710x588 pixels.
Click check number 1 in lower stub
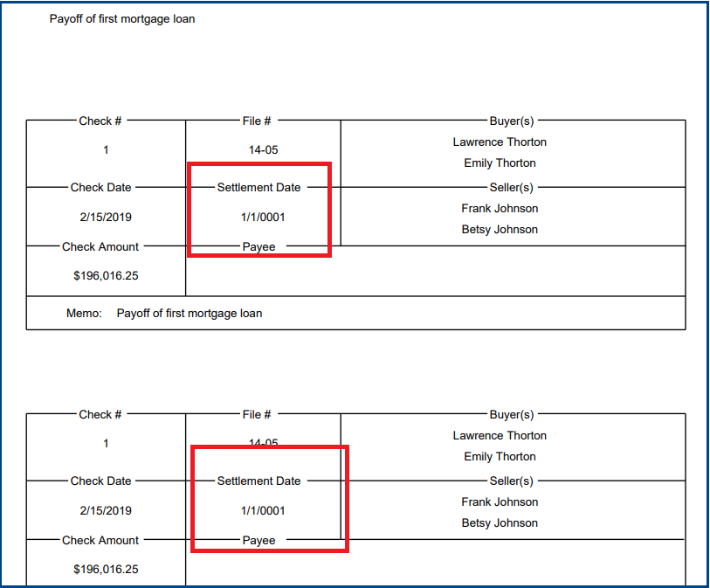[106, 444]
